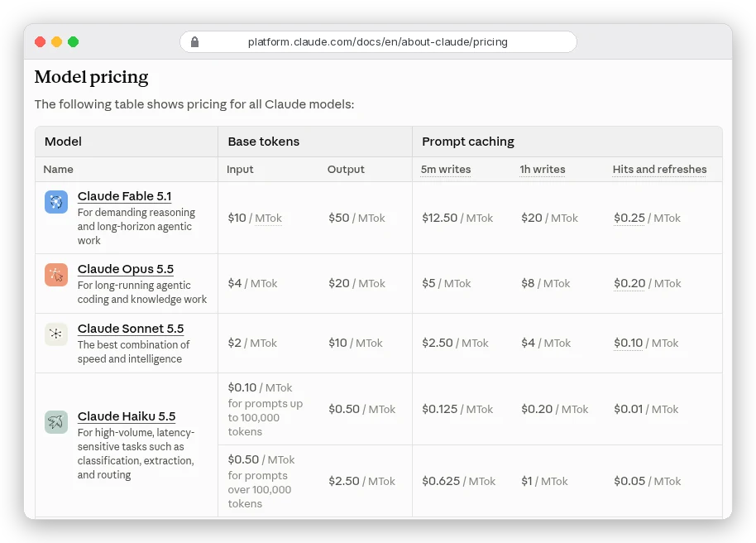Click the Opus 5.5 cache hits $0.20 / MTok
The image size is (756, 543).
point(648,283)
